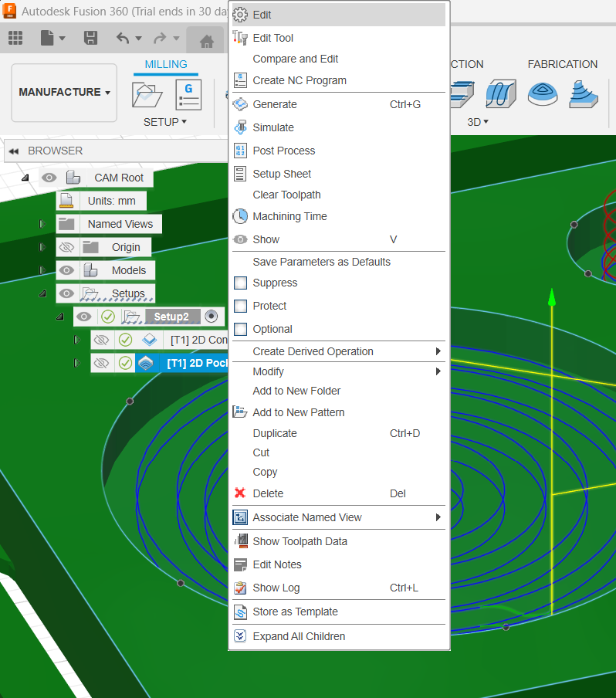Expand the Named Views node
The height and width of the screenshot is (698, 616).
click(x=42, y=224)
